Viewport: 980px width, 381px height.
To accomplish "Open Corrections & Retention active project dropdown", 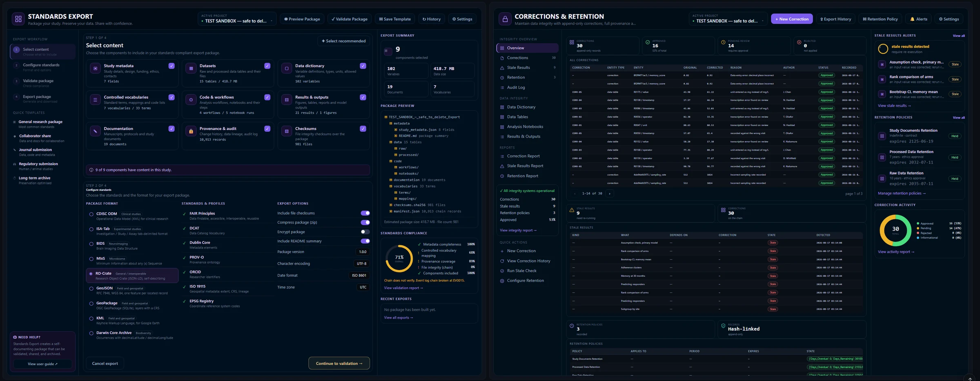I will pyautogui.click(x=728, y=19).
